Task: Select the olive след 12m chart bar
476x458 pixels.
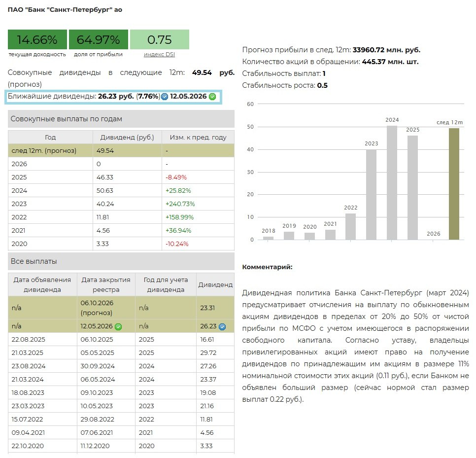Action: point(453,183)
